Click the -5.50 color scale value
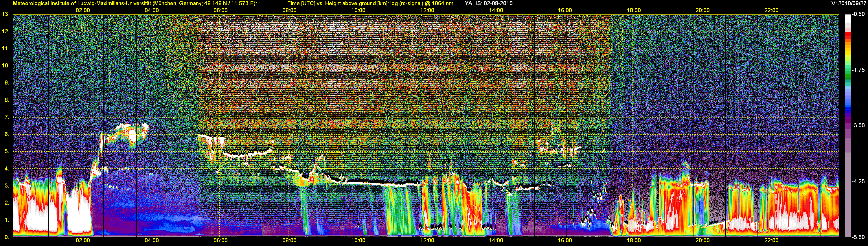 click(858, 237)
